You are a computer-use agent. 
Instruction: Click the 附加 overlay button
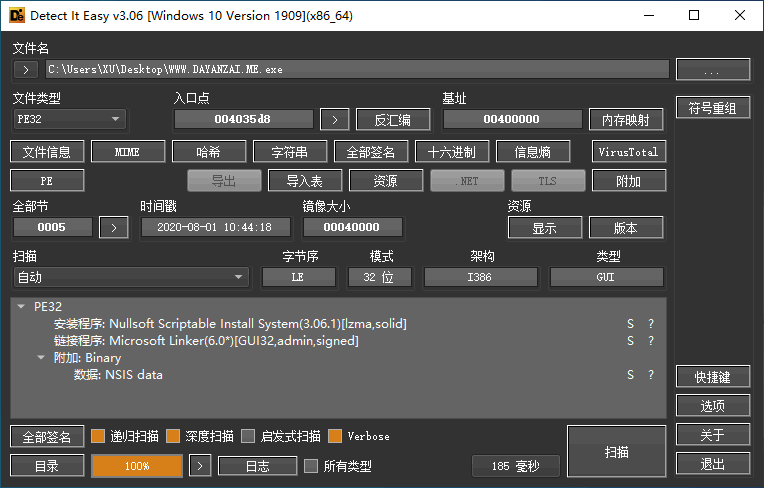(629, 181)
